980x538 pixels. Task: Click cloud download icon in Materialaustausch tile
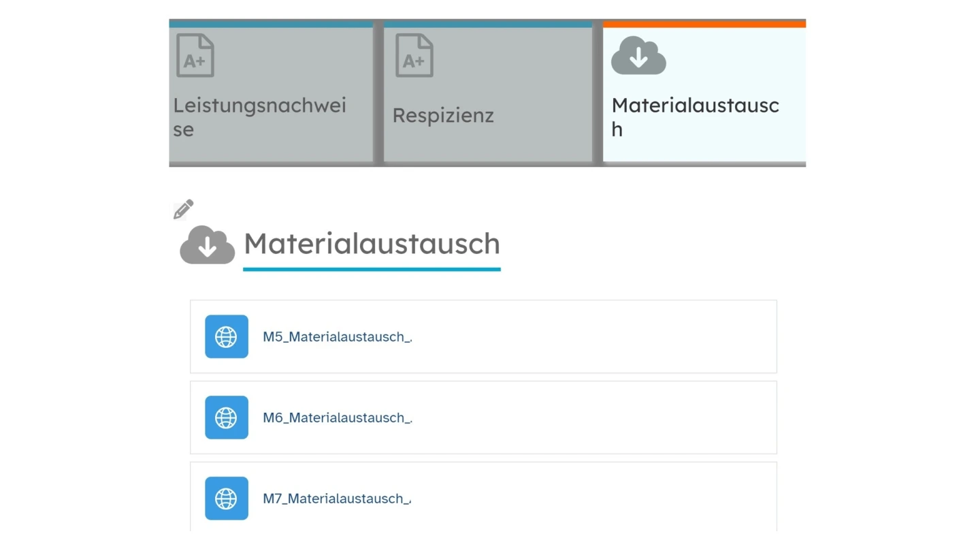click(x=638, y=56)
